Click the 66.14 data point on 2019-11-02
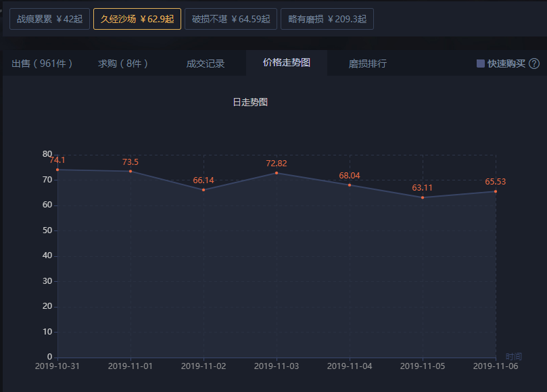The image size is (547, 392). (204, 190)
